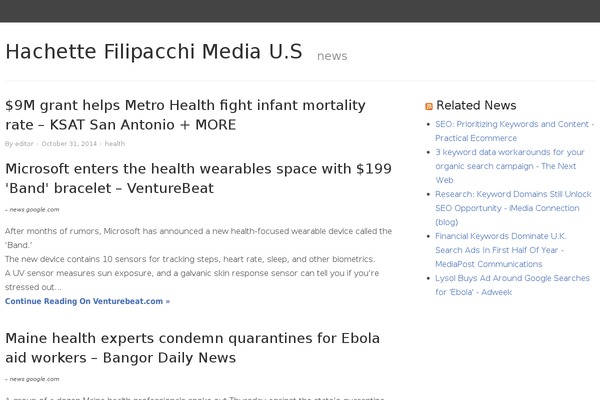Viewport: 600px width, 400px height.
Task: Click news.google.com source under Microsoft article
Action: [x=34, y=210]
